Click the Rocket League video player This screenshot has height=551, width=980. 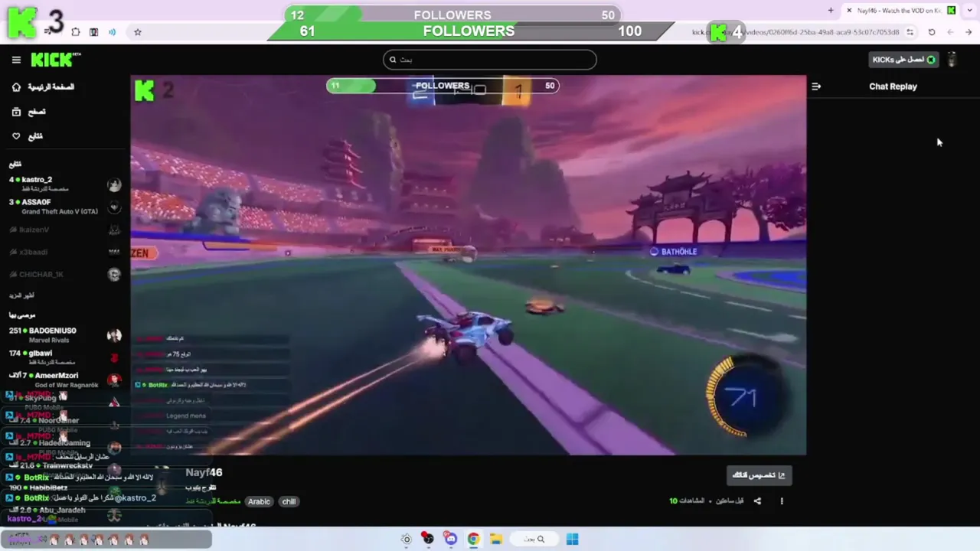click(x=469, y=265)
